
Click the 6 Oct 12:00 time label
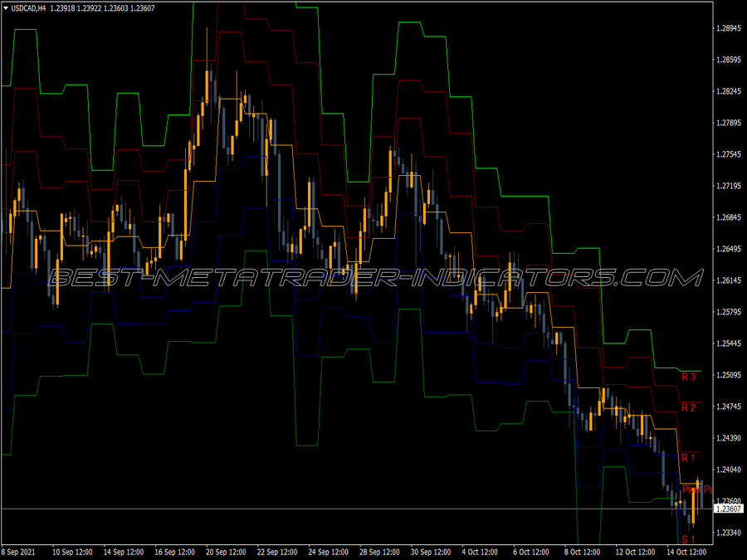[531, 552]
